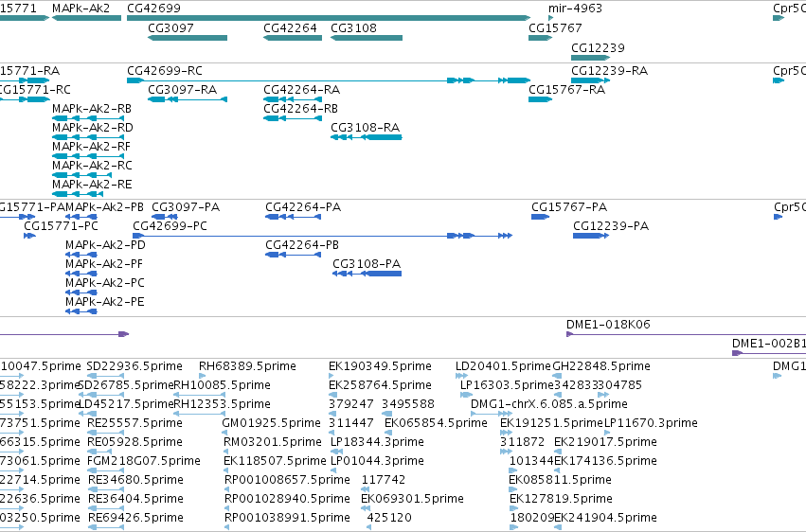Click EST EK127819.5prime
The height and width of the screenshot is (532, 806).
pyautogui.click(x=514, y=508)
